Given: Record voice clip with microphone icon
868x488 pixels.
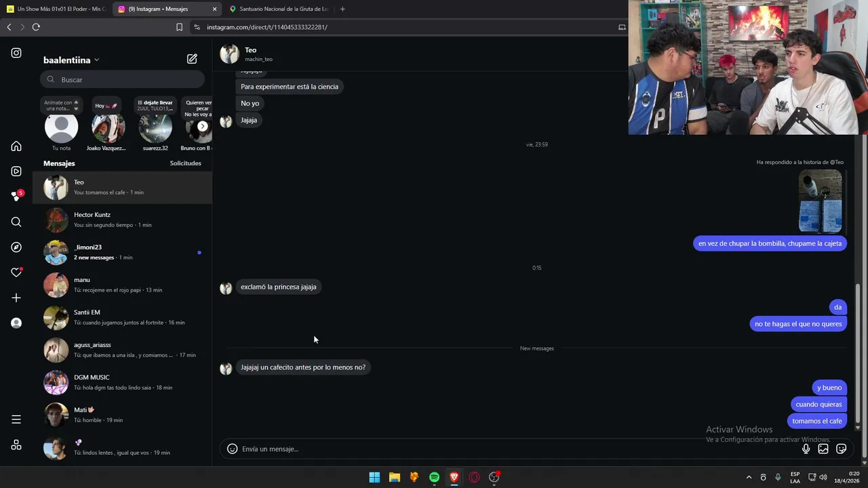Looking at the screenshot, I should (806, 449).
